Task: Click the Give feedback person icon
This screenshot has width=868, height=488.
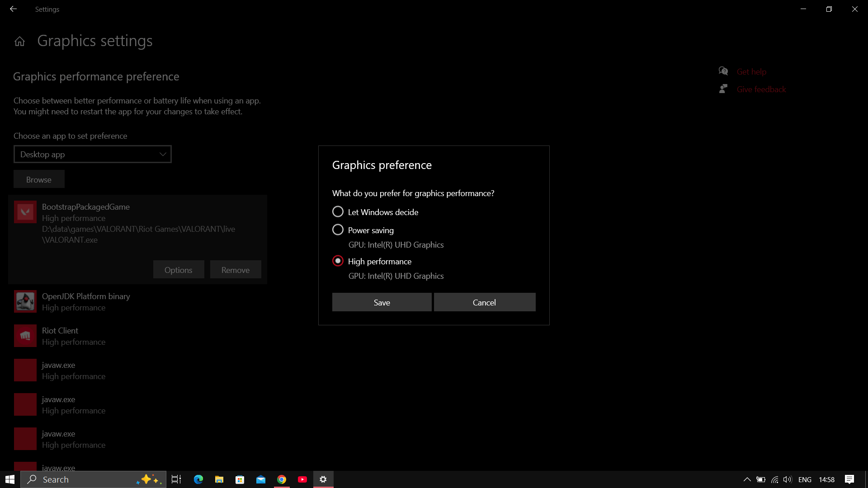Action: [x=723, y=89]
